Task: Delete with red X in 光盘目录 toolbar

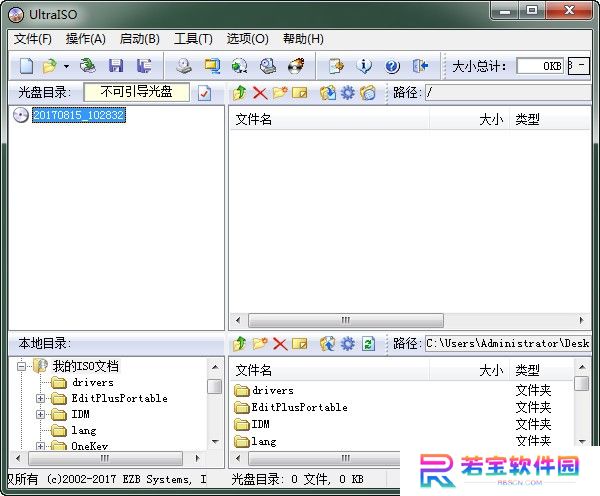Action: (260, 93)
